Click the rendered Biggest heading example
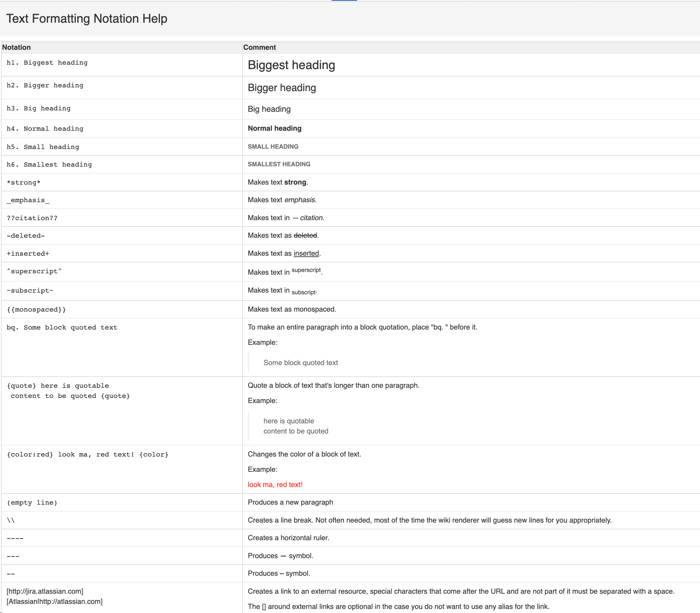The height and width of the screenshot is (613, 700). (x=291, y=65)
